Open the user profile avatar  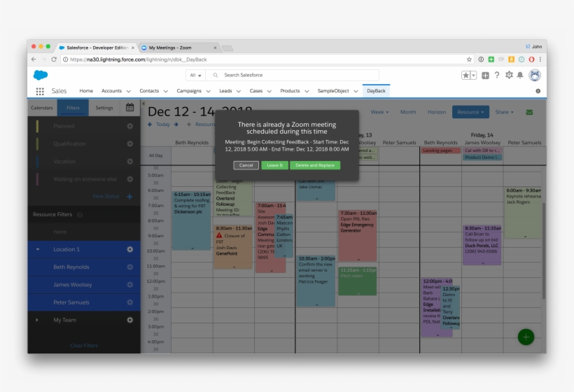coord(535,75)
